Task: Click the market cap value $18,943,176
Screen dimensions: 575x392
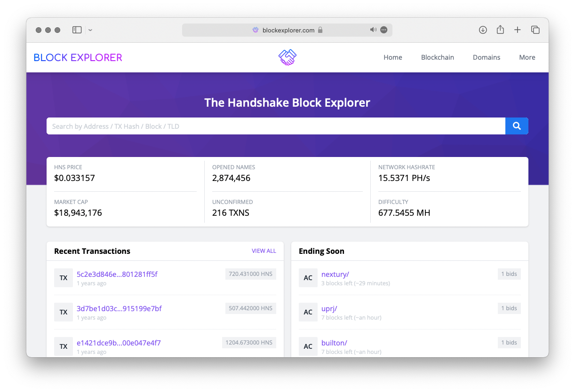Action: (78, 213)
